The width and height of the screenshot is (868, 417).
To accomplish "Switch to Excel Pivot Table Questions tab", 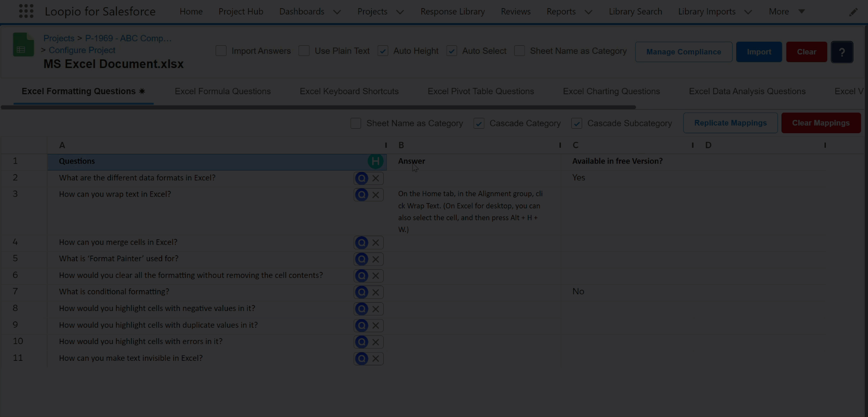I will pyautogui.click(x=481, y=91).
